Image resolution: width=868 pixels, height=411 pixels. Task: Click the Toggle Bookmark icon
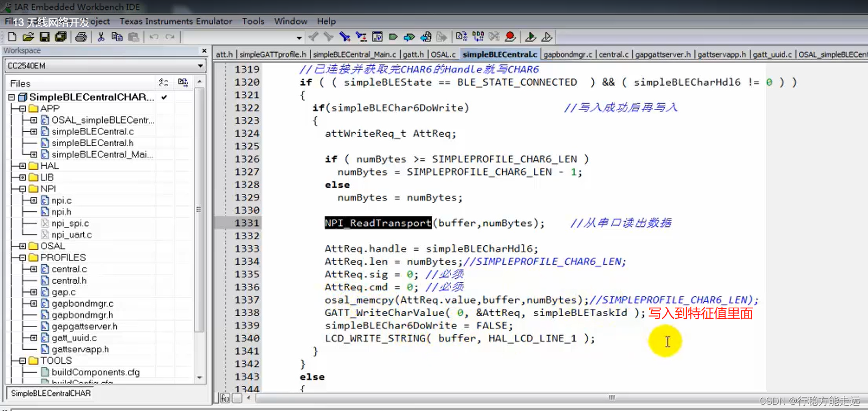point(393,37)
